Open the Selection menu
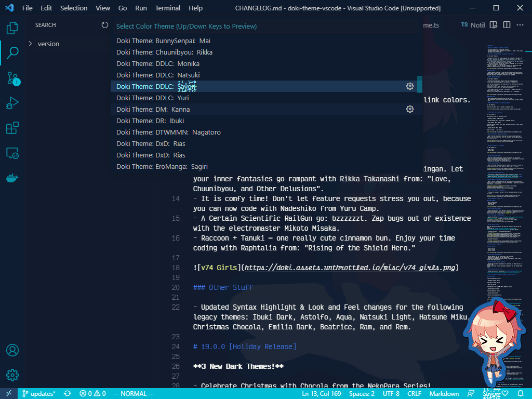532x399 pixels. coord(74,8)
